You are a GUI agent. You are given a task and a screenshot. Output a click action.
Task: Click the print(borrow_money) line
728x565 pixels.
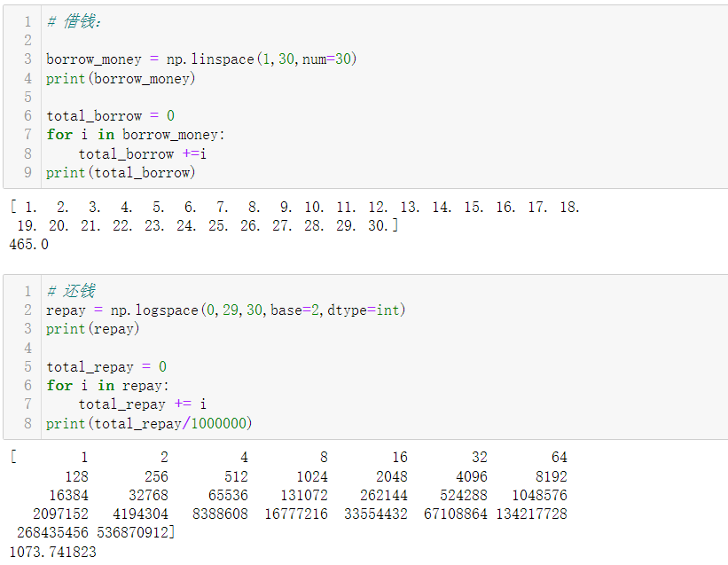[121, 78]
